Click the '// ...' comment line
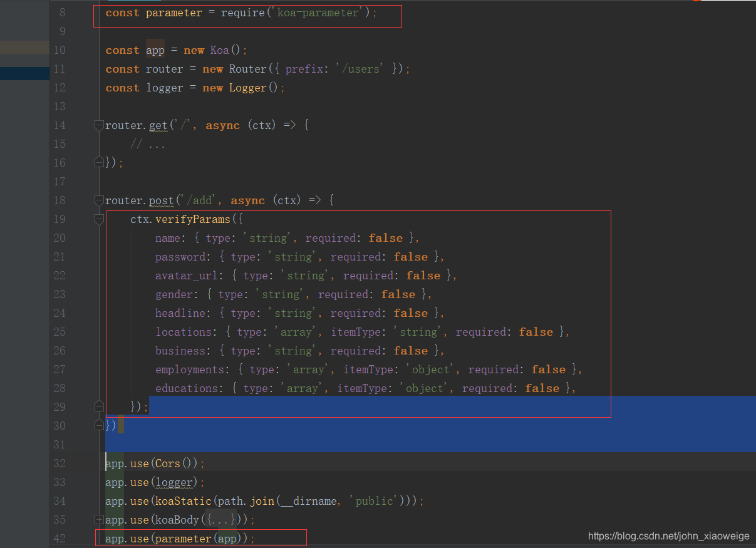Viewport: 756px width, 548px height. coord(148,144)
